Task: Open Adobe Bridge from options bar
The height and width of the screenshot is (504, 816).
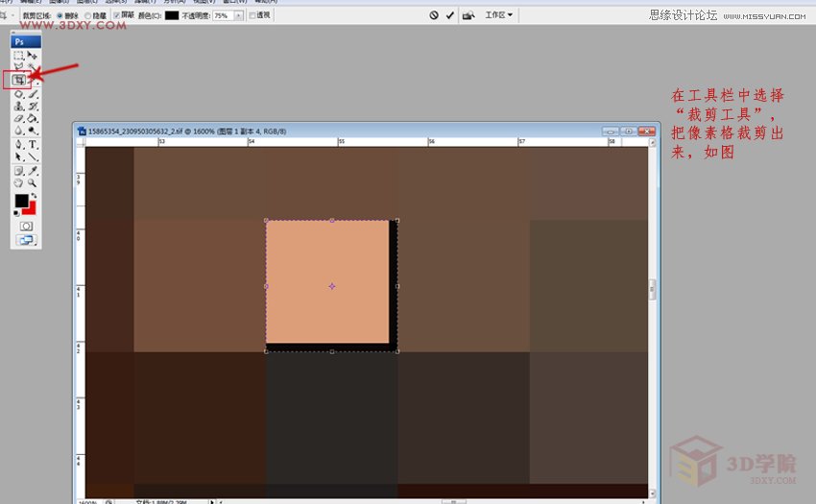Action: pos(468,15)
